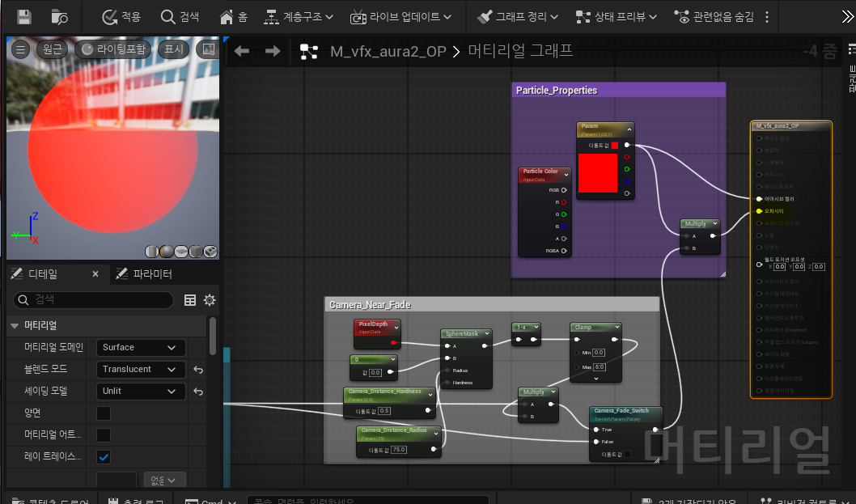
Task: Open the 그래프 정리 dropdown
Action: (x=518, y=17)
